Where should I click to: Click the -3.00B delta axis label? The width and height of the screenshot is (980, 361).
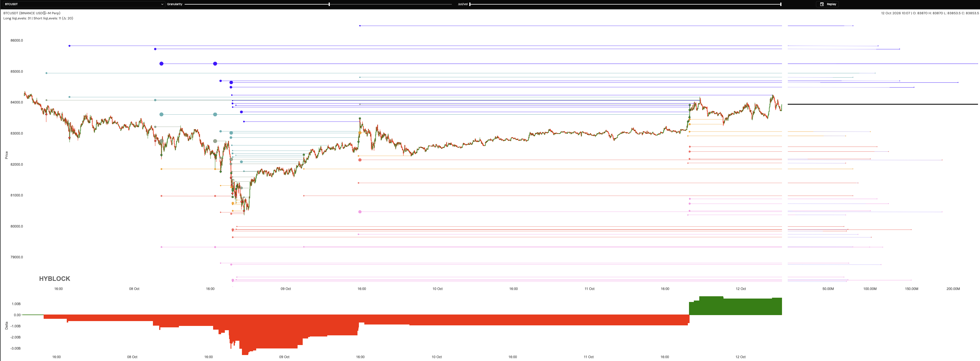(x=16, y=348)
